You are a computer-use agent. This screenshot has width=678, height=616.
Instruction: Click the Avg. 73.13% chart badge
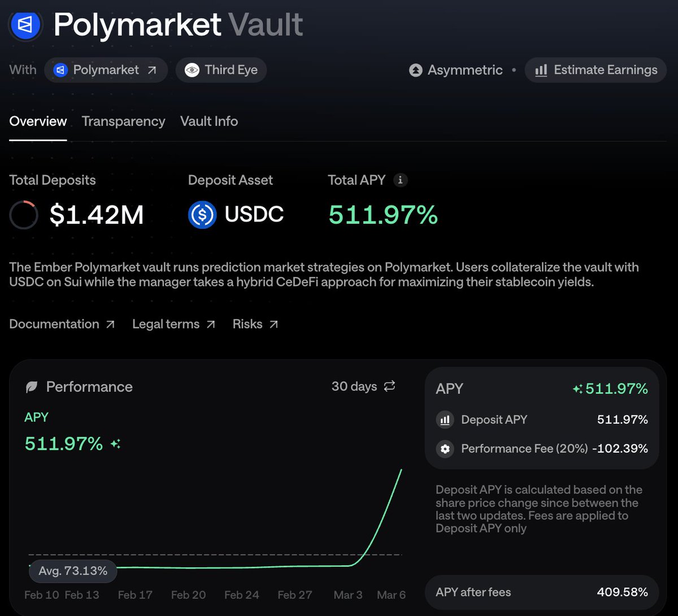coord(73,571)
